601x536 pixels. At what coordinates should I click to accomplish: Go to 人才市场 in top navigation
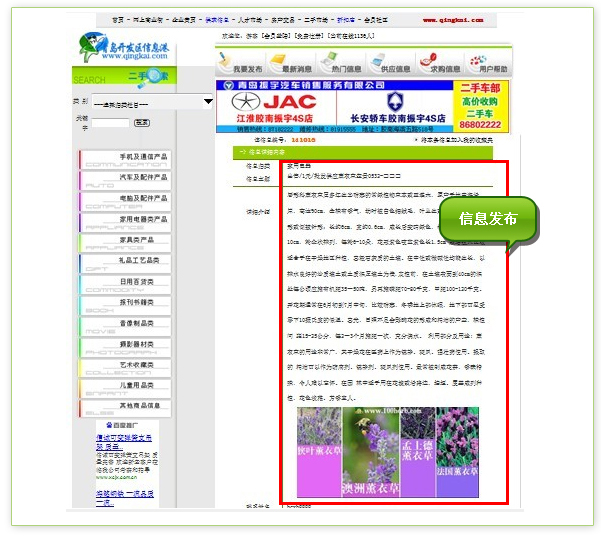point(250,20)
